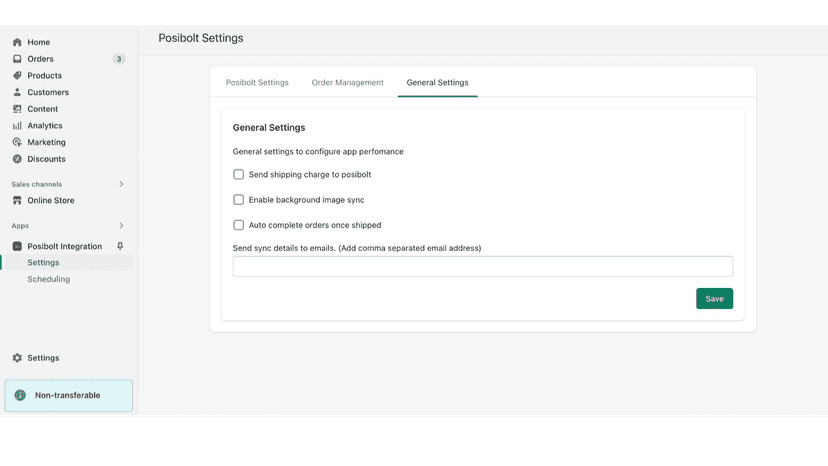Open Scheduling under Posibolt Integration
The height and width of the screenshot is (466, 828).
49,279
